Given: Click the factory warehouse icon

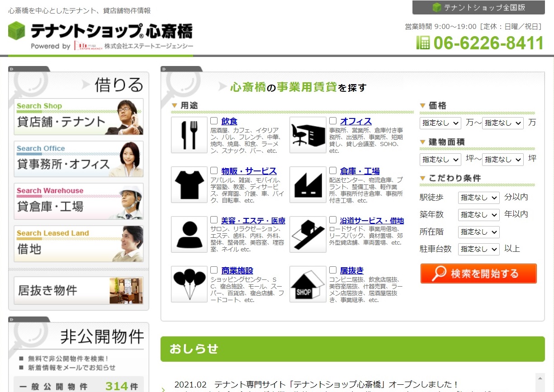Looking at the screenshot, I should click(308, 184).
